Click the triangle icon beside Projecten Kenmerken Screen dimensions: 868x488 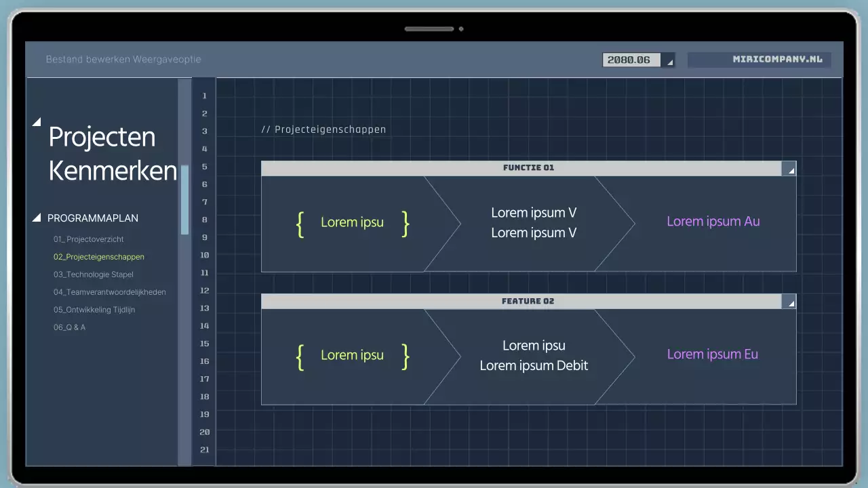click(37, 122)
